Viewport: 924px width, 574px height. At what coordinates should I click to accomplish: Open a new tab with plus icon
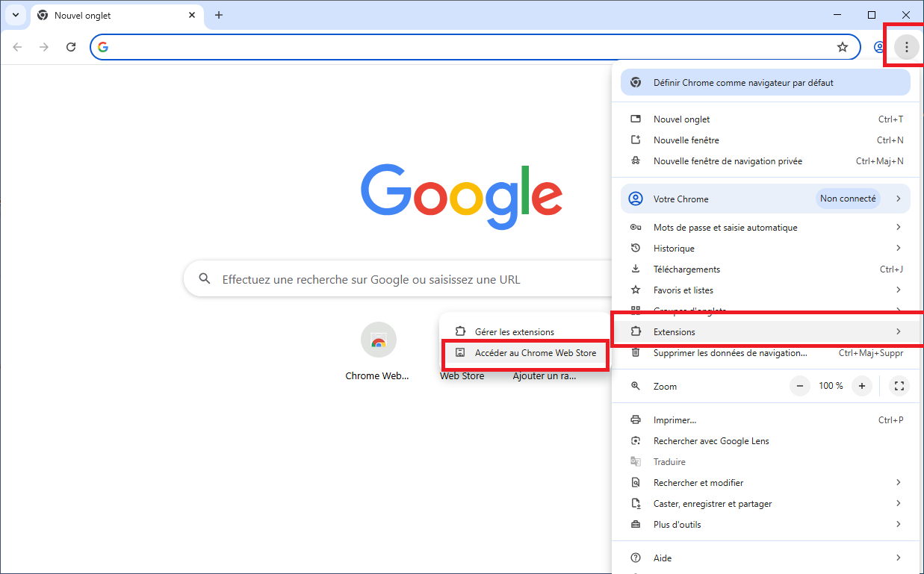(x=219, y=15)
